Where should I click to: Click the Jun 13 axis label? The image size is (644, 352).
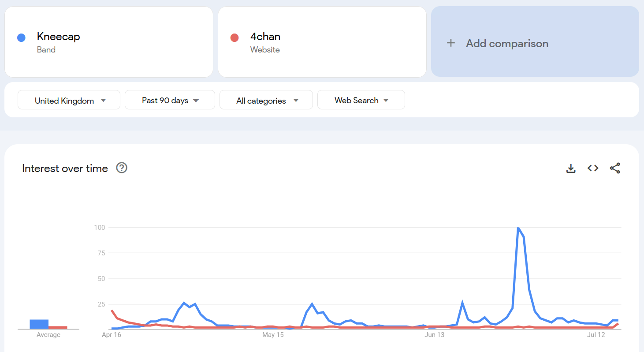coord(435,335)
